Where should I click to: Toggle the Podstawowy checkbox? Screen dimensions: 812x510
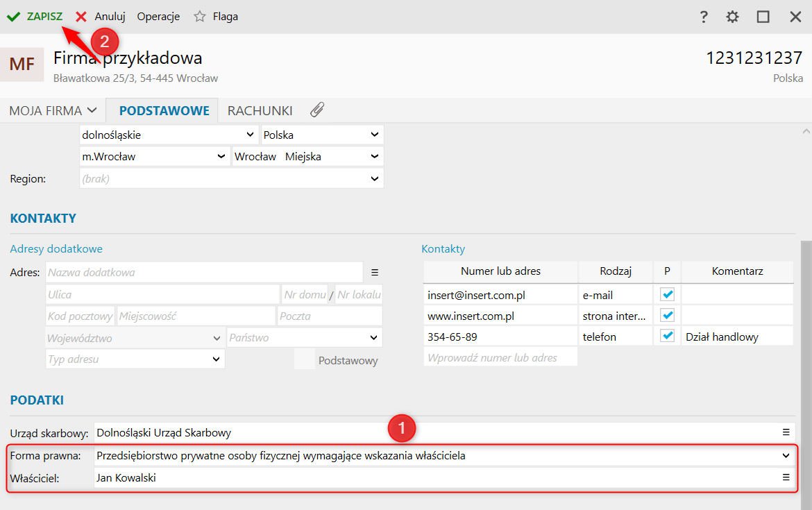point(305,359)
